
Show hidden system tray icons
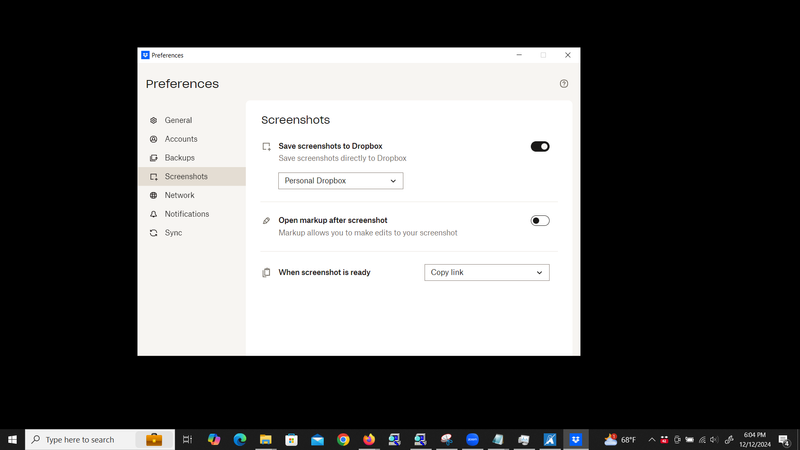pyautogui.click(x=652, y=439)
